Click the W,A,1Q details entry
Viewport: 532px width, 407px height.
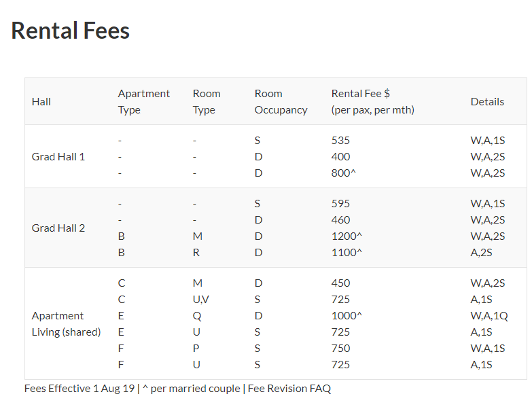pyautogui.click(x=488, y=316)
